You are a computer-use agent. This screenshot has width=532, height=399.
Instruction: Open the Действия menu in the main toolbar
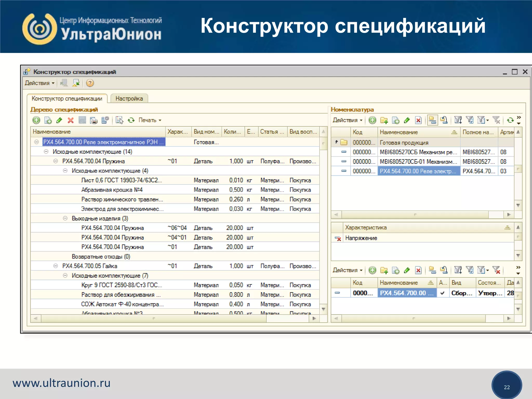(39, 83)
